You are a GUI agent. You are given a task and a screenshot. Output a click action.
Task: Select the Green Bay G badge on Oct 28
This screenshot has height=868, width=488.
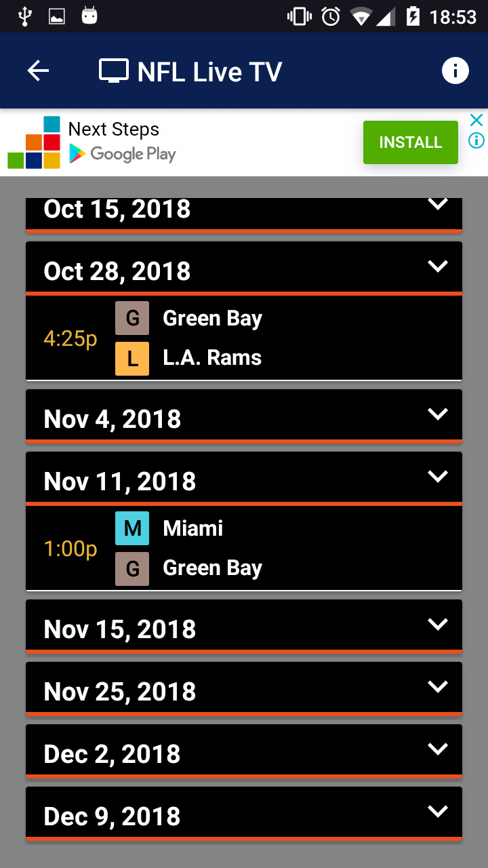coord(132,318)
